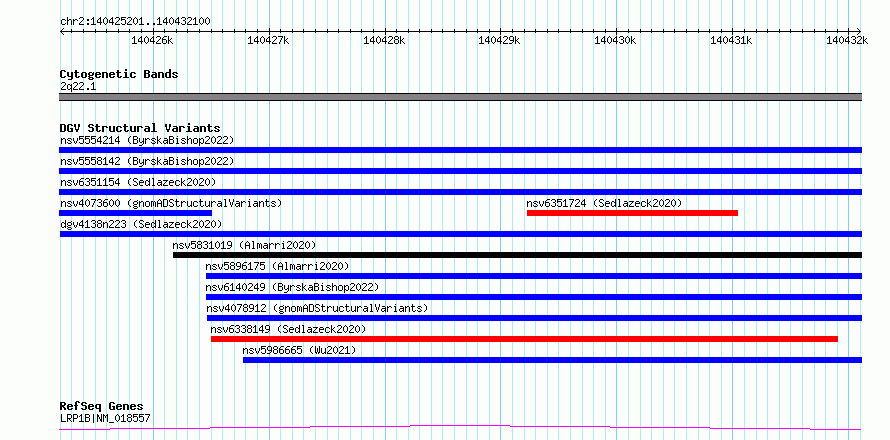Select the blue bar for nsv5554214
Screen dimensions: 890x440
point(460,150)
